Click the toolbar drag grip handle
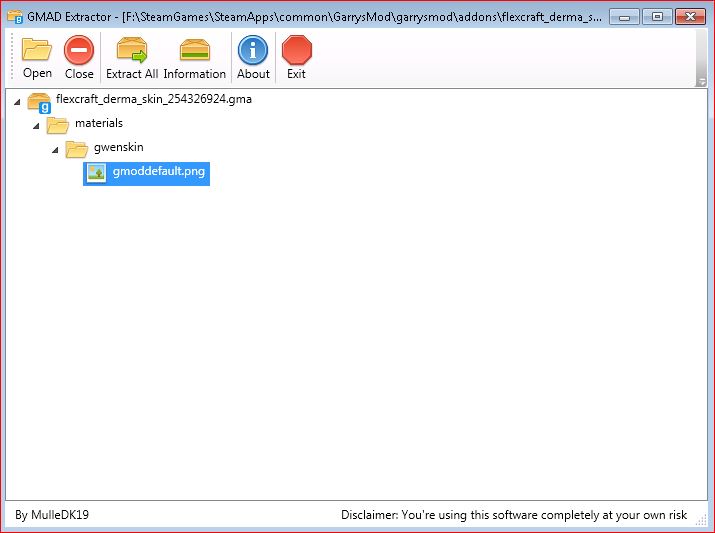715x533 pixels. coord(12,58)
